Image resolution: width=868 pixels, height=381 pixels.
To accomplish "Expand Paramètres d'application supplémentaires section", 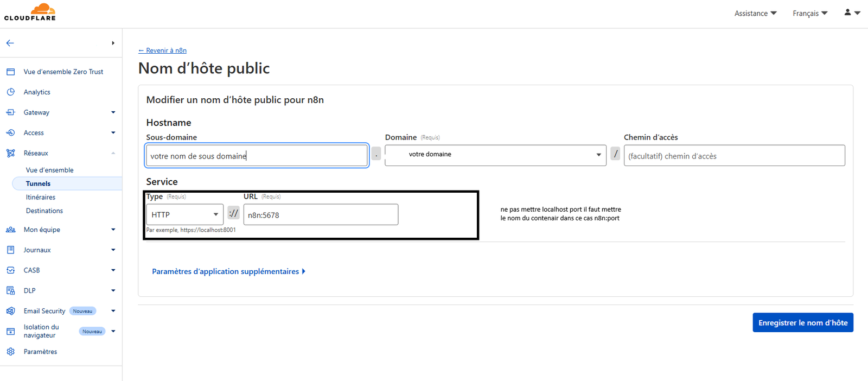I will pyautogui.click(x=228, y=271).
